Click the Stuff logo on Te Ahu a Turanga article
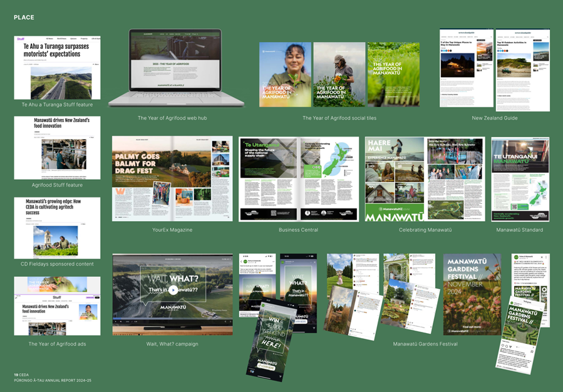Viewport: 563px width, 392px height. point(21,39)
